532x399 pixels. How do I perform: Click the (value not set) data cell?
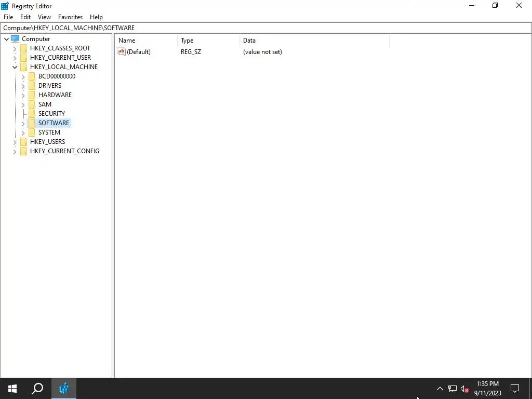[x=262, y=52]
